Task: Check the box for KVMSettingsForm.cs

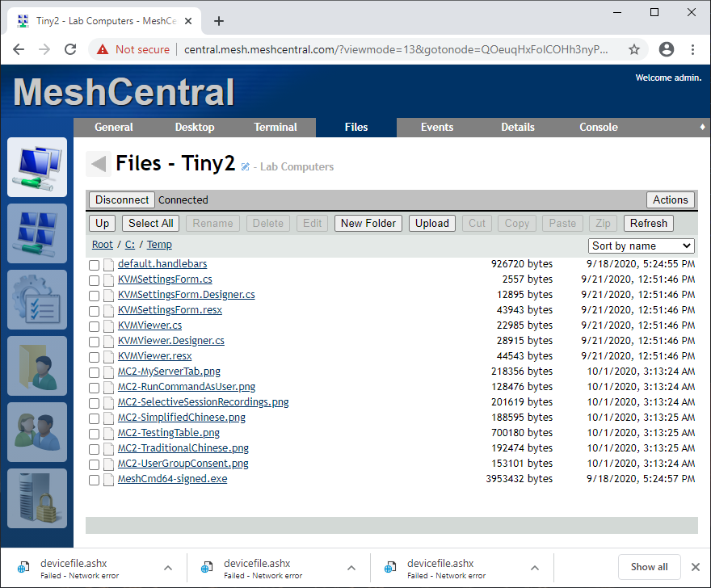Action: 94,280
